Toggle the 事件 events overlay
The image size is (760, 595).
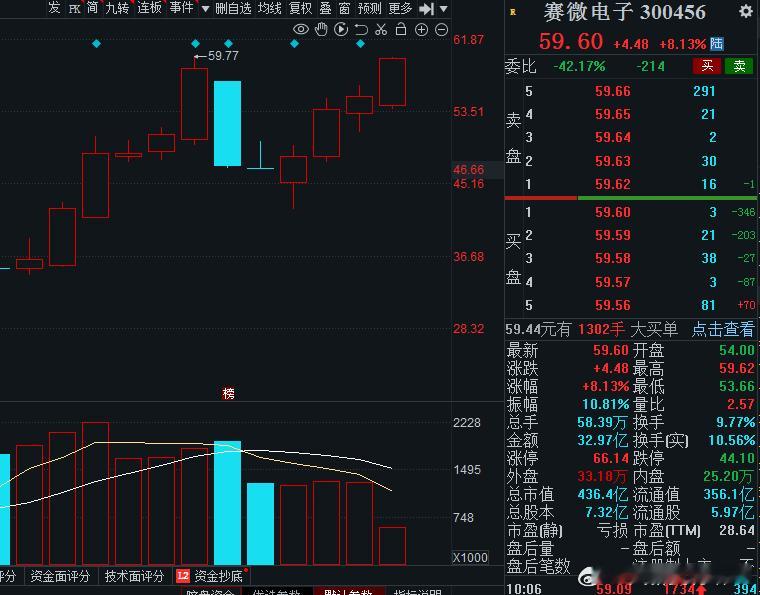[181, 8]
